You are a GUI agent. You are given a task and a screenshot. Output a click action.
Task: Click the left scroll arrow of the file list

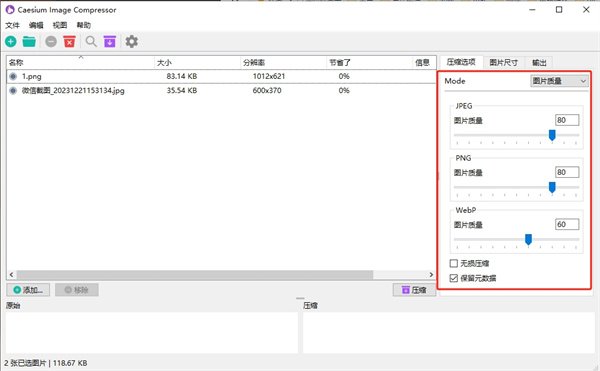11,275
